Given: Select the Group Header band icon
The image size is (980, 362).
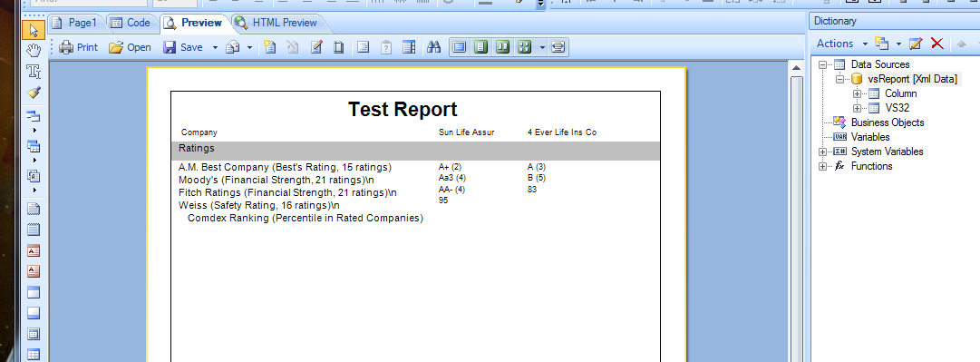Looking at the screenshot, I should pos(34,292).
